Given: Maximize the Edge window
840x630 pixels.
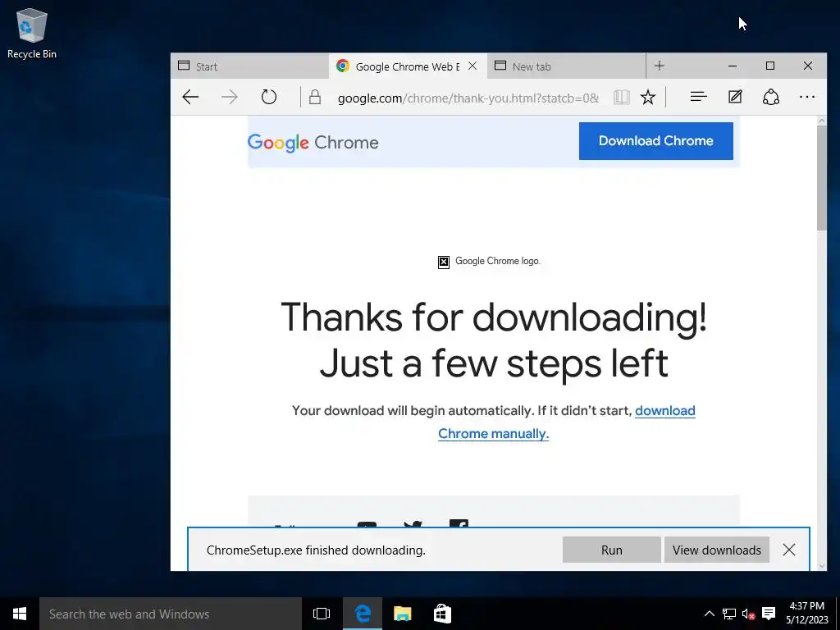Looking at the screenshot, I should point(769,66).
